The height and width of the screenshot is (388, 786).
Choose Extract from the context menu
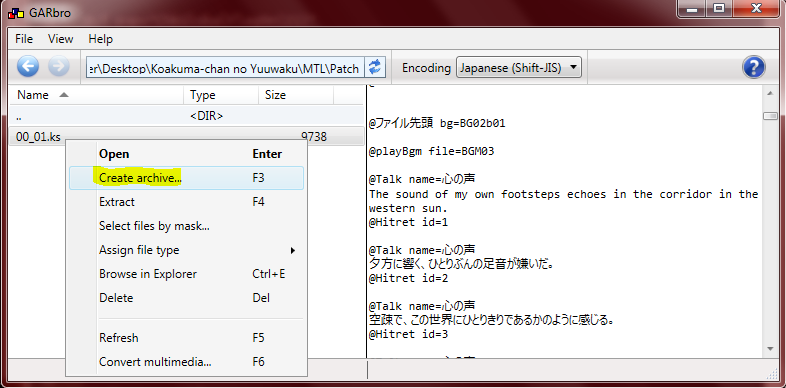click(186, 202)
